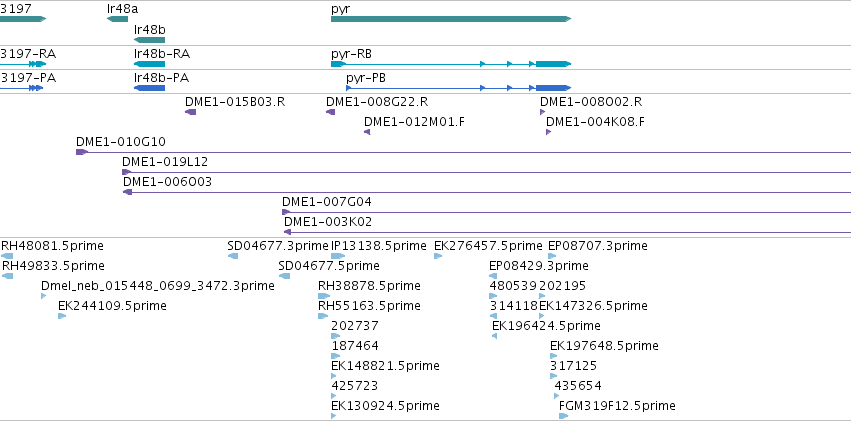Select the Ir48b gene glyph

[149, 40]
